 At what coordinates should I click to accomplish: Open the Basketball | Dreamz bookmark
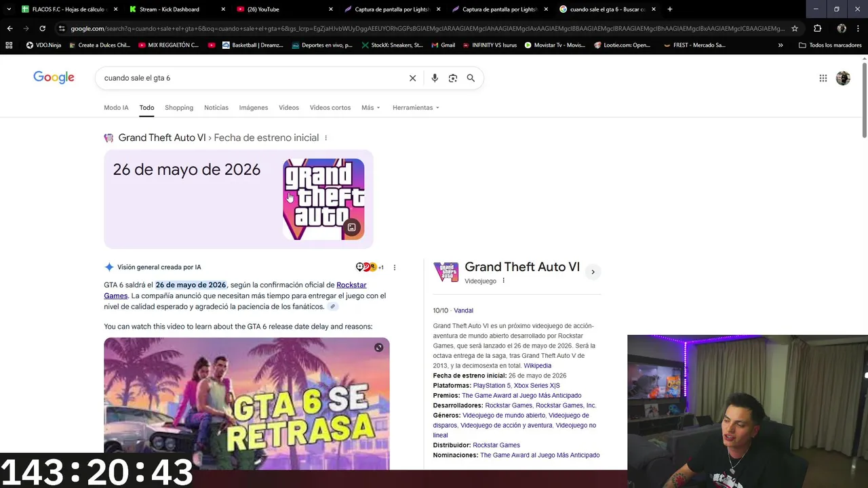coord(252,45)
